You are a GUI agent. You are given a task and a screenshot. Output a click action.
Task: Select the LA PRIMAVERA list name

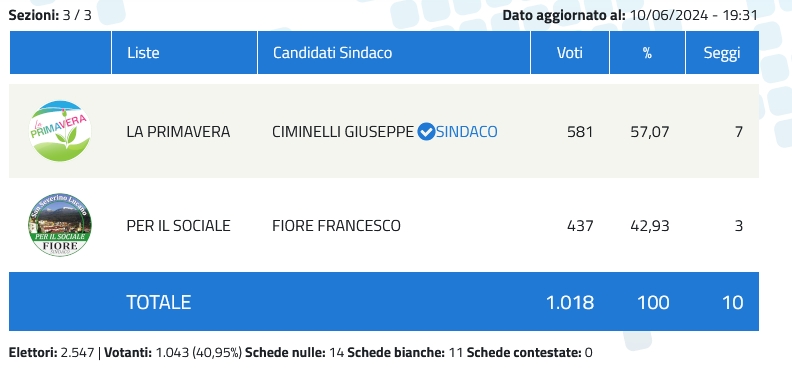178,132
